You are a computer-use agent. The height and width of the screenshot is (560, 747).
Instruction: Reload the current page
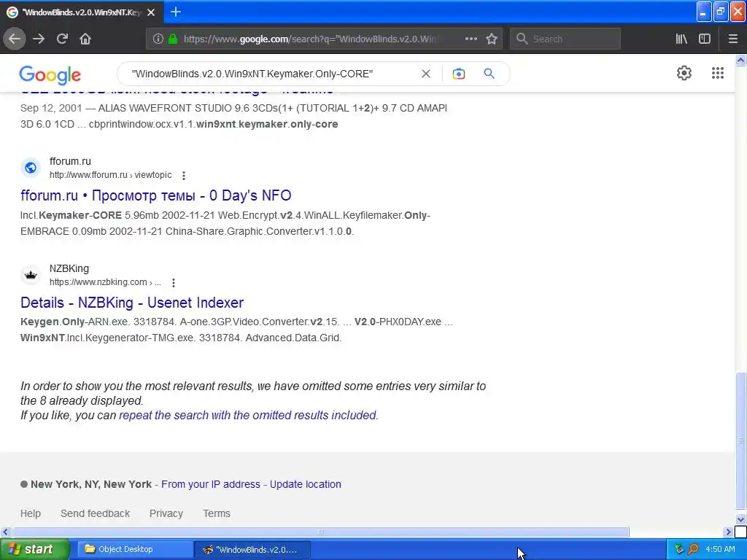click(x=62, y=39)
